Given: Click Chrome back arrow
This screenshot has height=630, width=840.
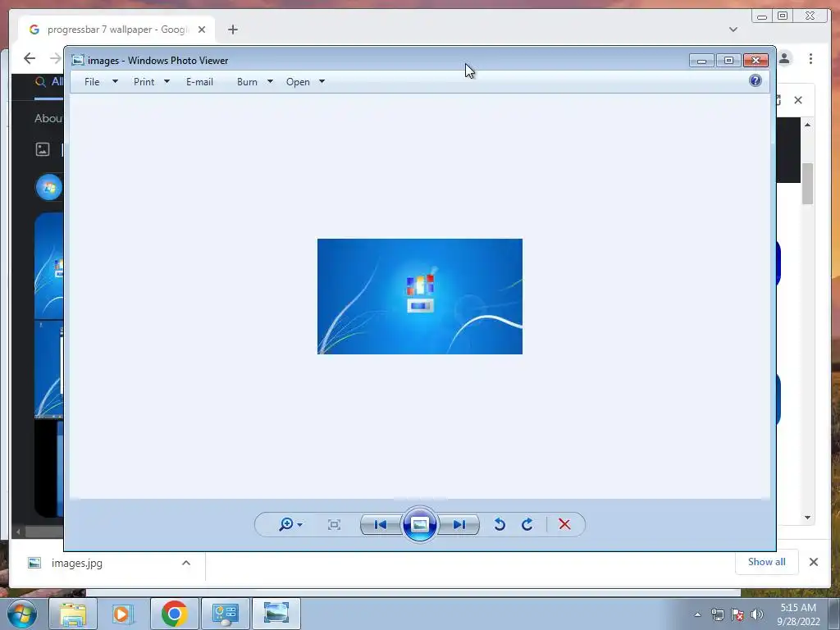Looking at the screenshot, I should pos(30,58).
